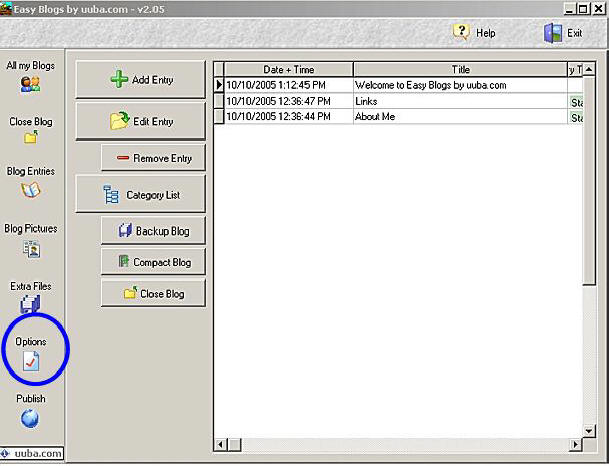Screen dimensions: 609x466
Task: Click the Options sidebar label
Action: 31,342
